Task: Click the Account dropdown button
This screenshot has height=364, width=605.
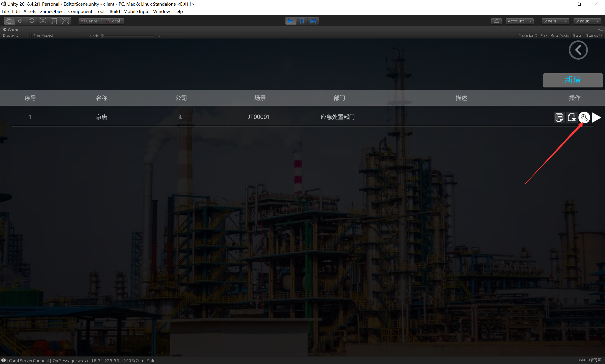Action: (x=519, y=20)
